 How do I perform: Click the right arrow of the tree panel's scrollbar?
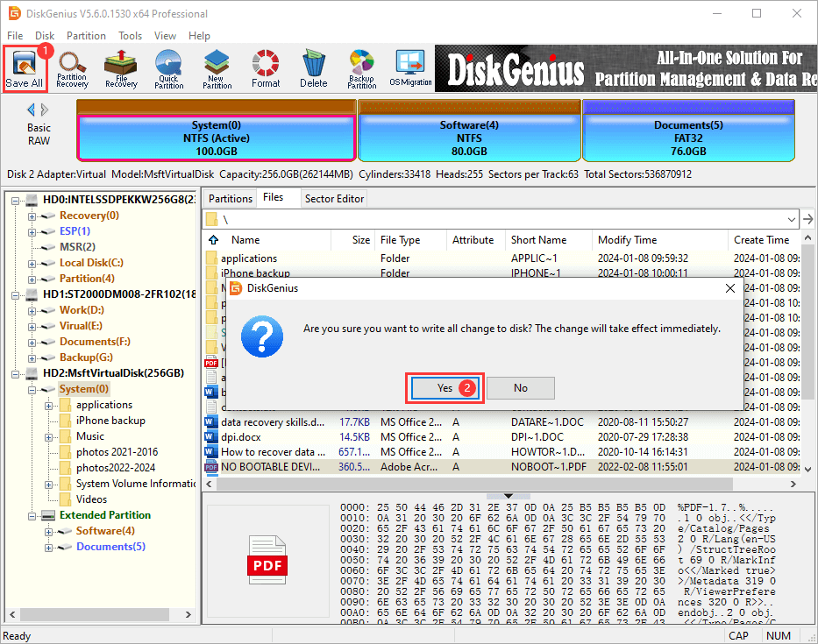click(x=188, y=615)
